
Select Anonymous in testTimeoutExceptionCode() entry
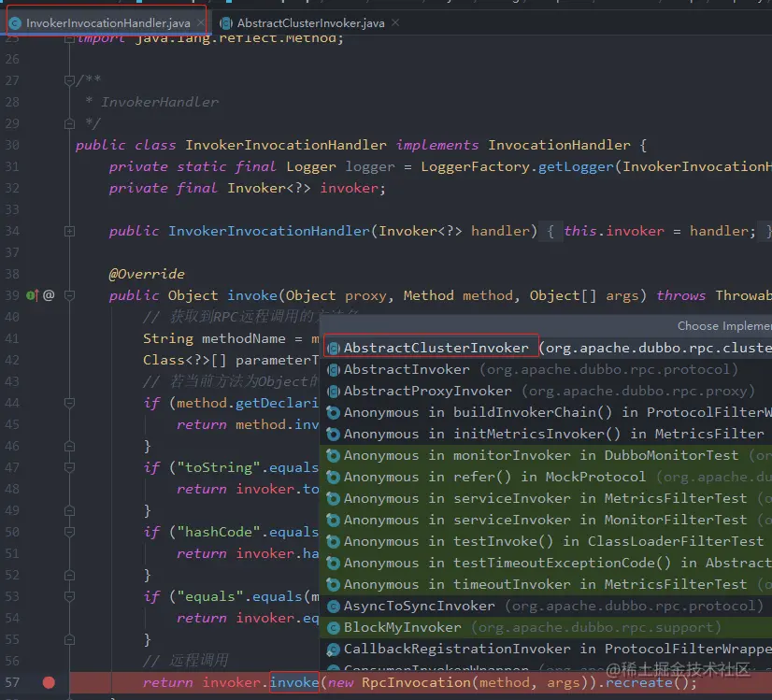(x=546, y=564)
